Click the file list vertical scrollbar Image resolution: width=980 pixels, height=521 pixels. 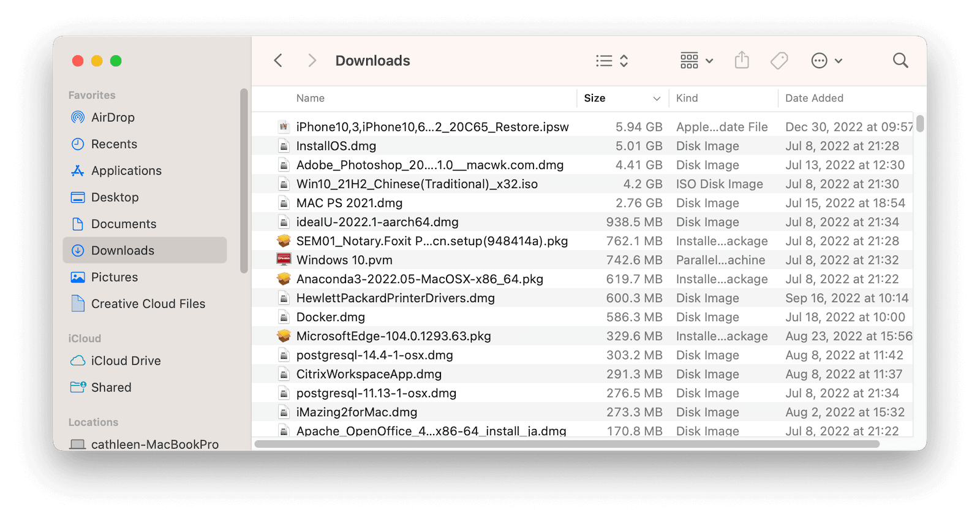coord(920,123)
